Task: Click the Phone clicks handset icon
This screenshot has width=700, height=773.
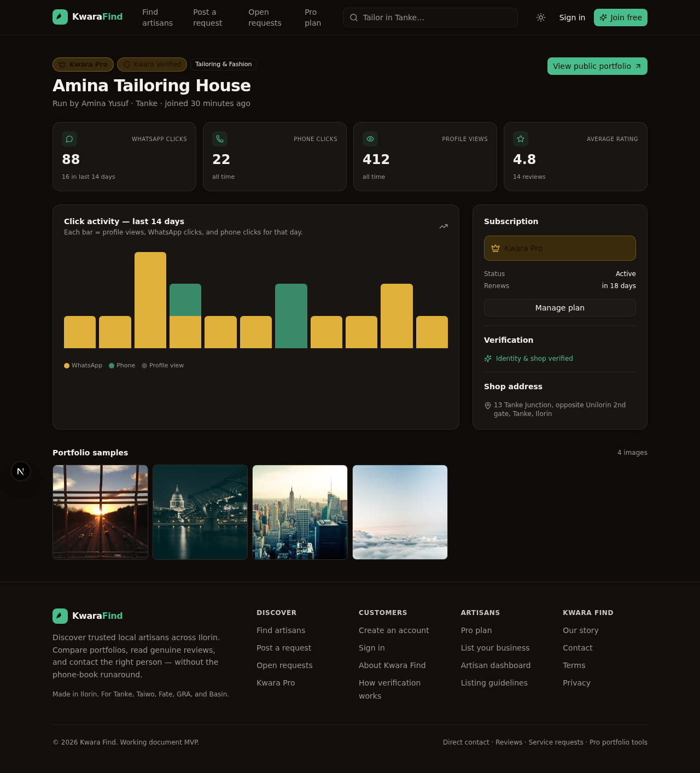Action: (220, 139)
